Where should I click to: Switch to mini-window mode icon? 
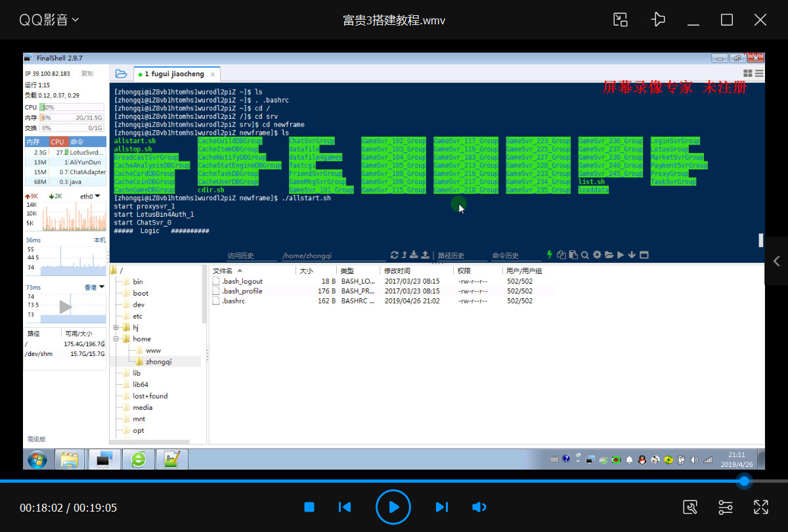coord(621,20)
